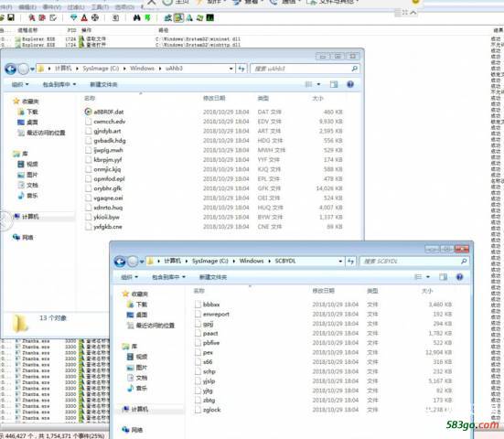Screen dimensions: 504x439
Task: Sort by 修改日期 column in uAhb3 window
Action: click(x=214, y=98)
